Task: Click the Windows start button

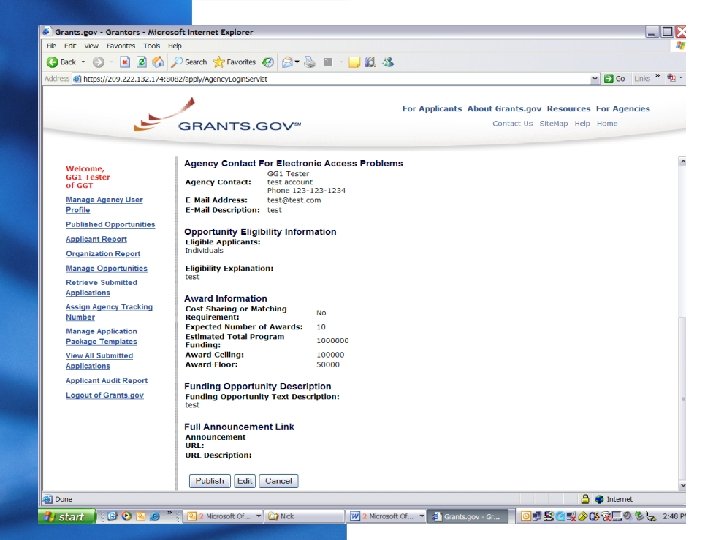Action: [67, 517]
